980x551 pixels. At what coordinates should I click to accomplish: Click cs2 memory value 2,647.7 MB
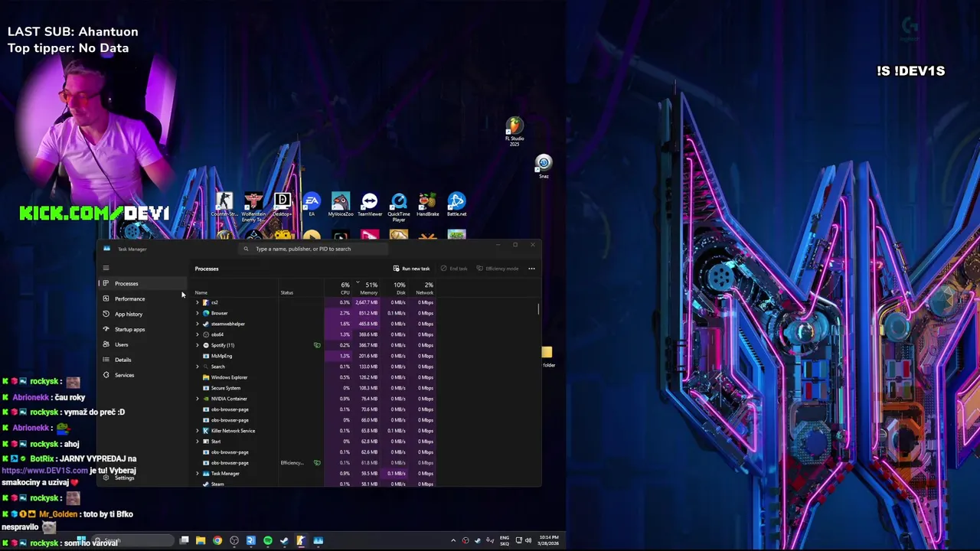click(366, 302)
